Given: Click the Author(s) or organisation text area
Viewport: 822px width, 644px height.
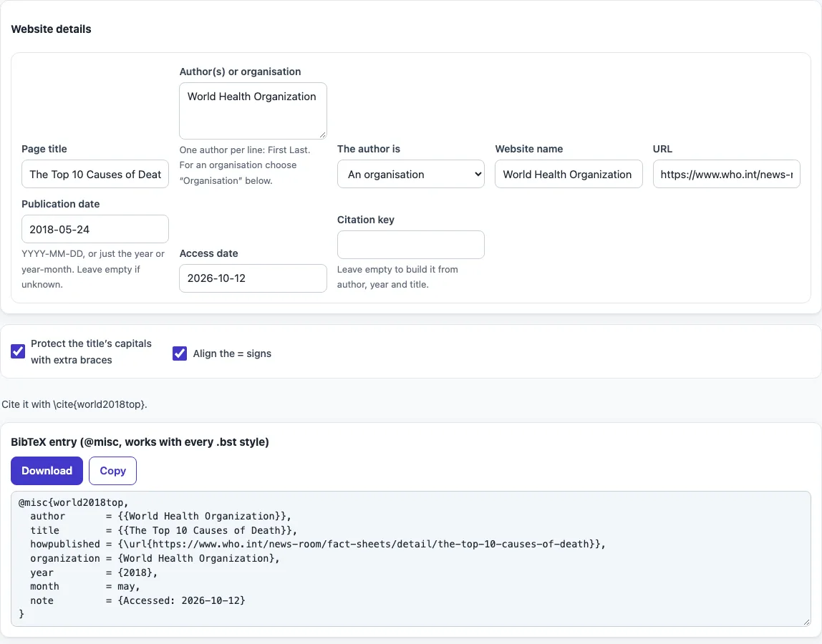Looking at the screenshot, I should [x=253, y=111].
